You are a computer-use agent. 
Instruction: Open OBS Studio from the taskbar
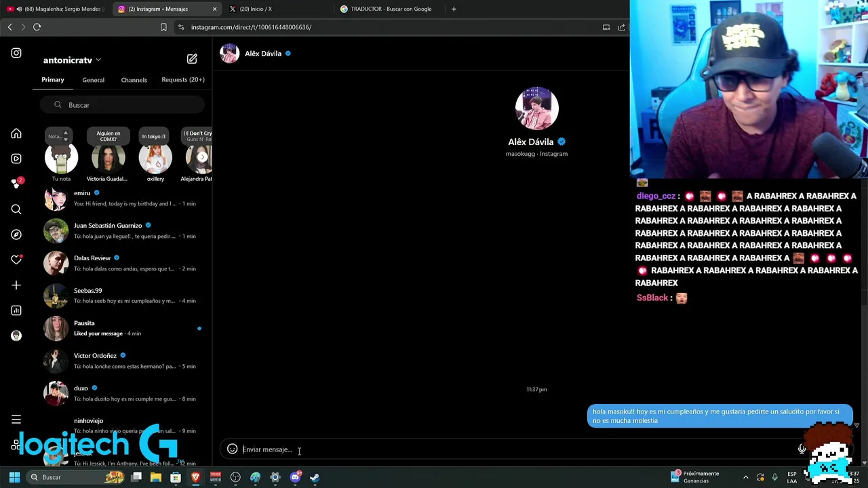pos(235,477)
